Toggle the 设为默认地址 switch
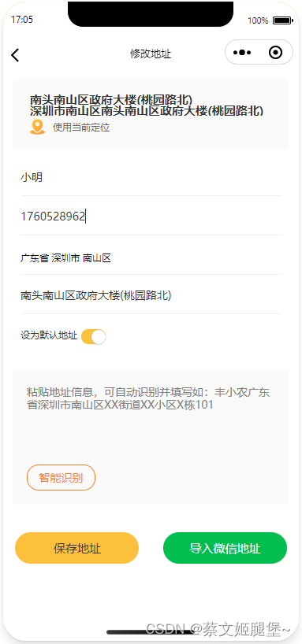Image resolution: width=302 pixels, height=644 pixels. 94,336
